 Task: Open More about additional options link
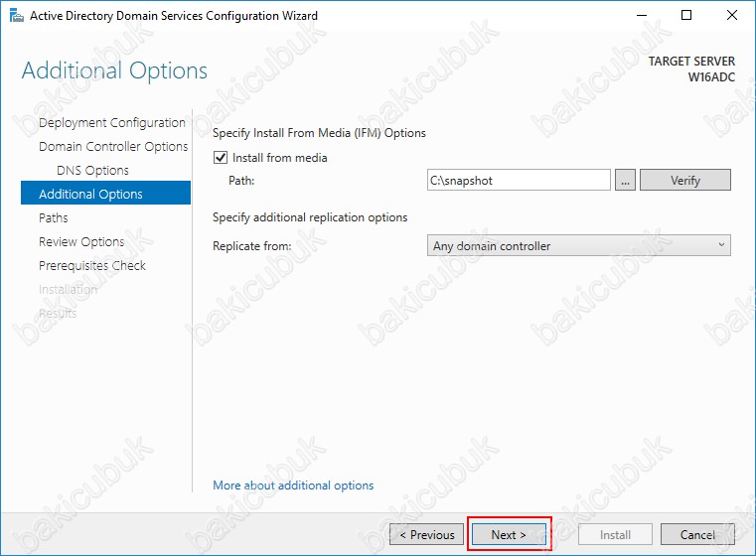pos(293,486)
